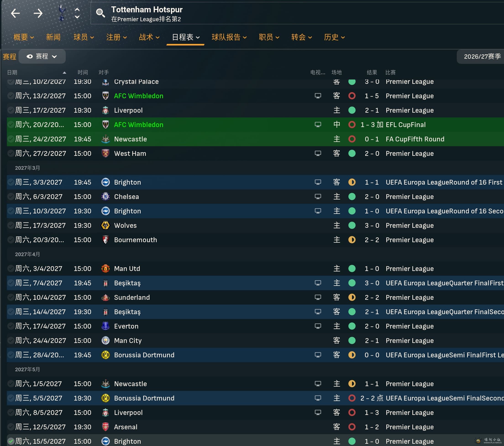Image resolution: width=504 pixels, height=446 pixels.
Task: Sort fixtures by the 日期 column header
Action: coord(12,72)
